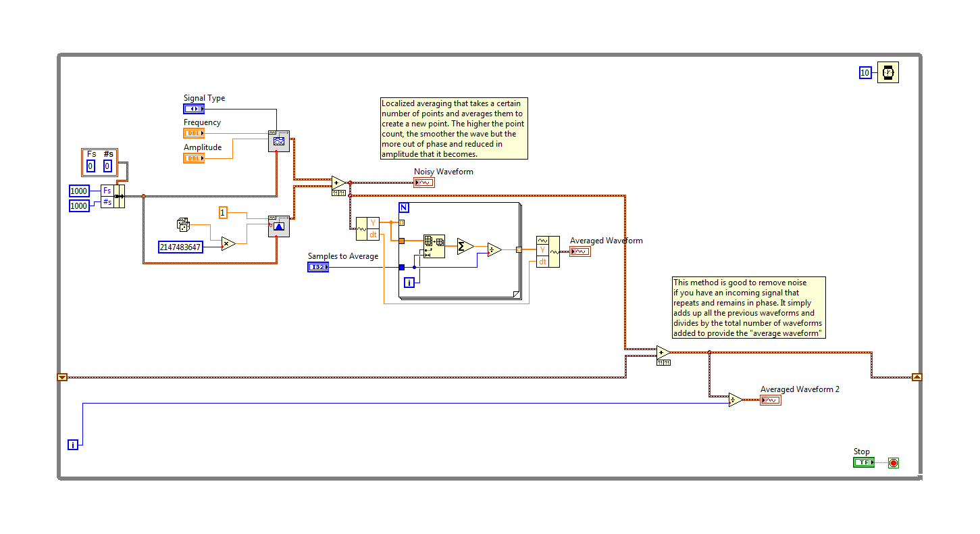Click the divide node inside For Loop

(x=494, y=250)
